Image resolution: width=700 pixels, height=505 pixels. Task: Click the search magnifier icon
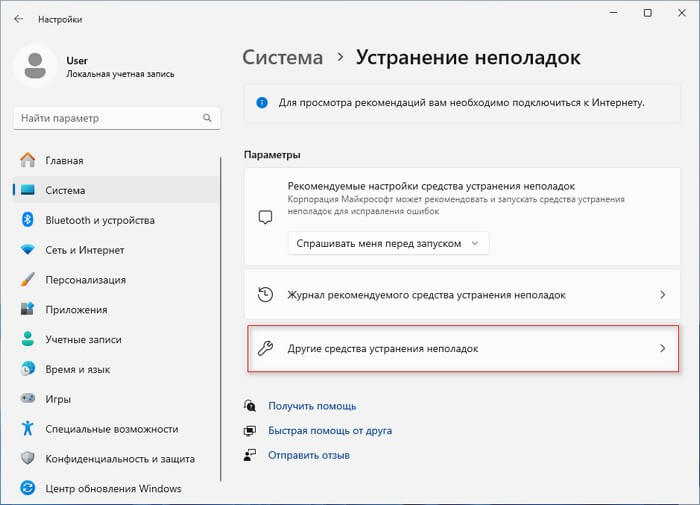[x=207, y=118]
